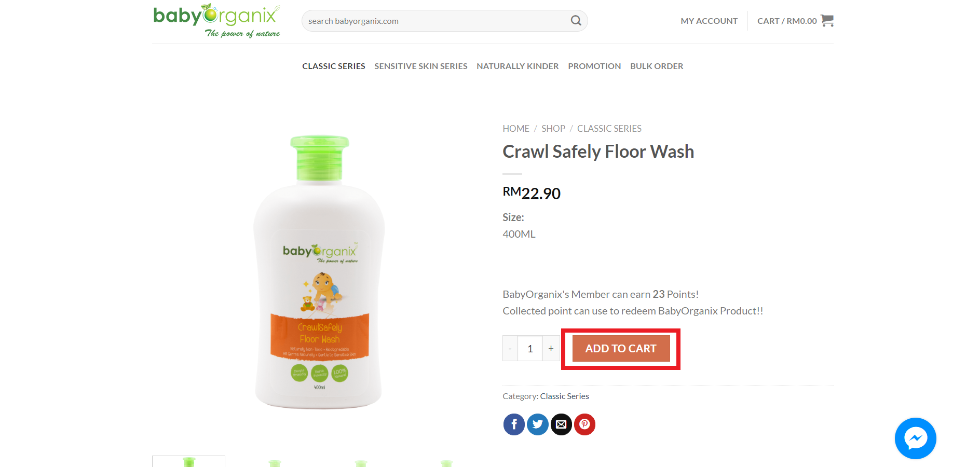
Task: Decrease quantity with minus button
Action: tap(510, 349)
